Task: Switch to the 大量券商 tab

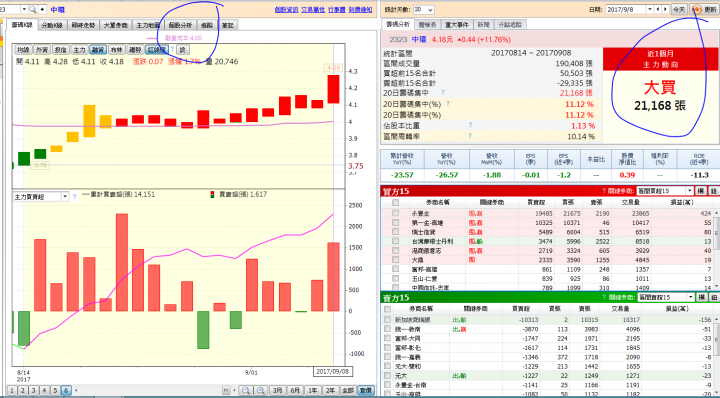Action: (115, 25)
